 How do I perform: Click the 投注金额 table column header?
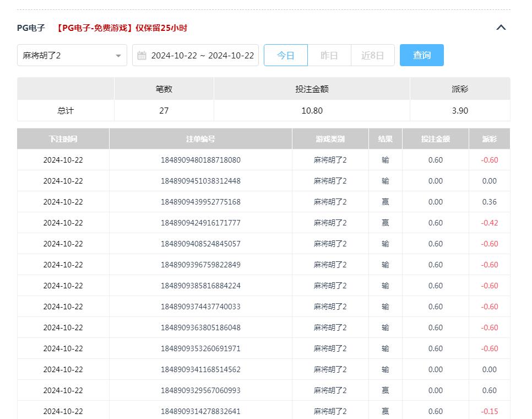435,139
